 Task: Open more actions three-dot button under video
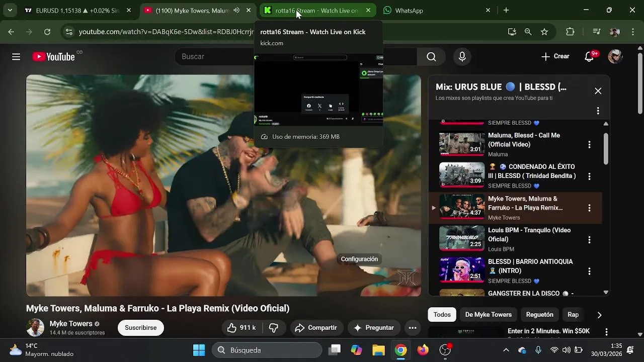click(413, 328)
